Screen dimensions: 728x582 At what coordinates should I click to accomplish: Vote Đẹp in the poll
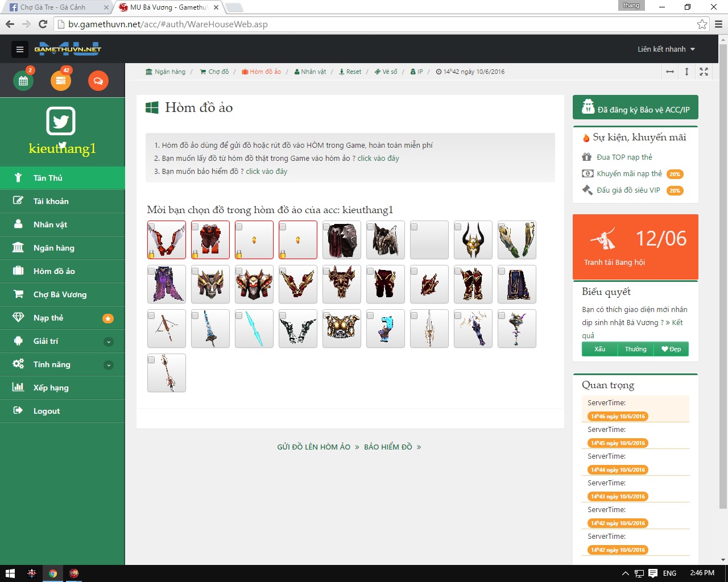pos(671,349)
